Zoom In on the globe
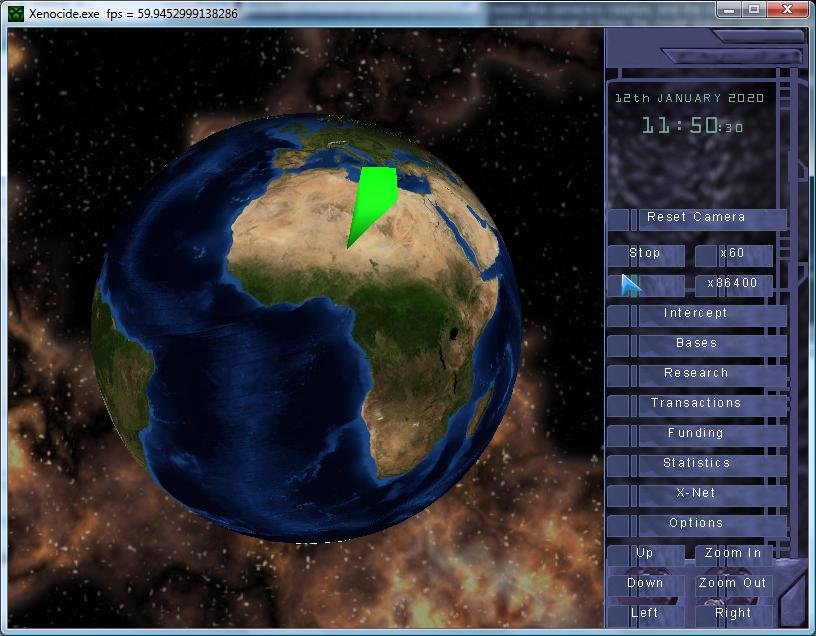816x636 pixels. pyautogui.click(x=734, y=554)
